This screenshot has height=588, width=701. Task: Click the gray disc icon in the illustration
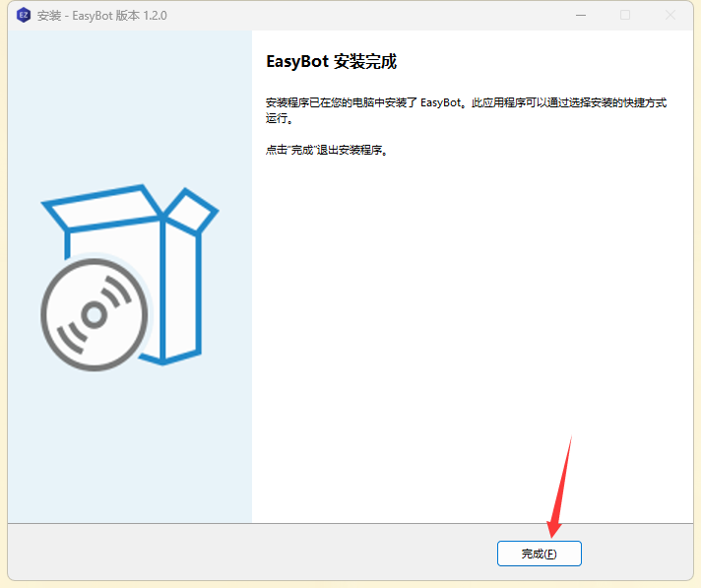pyautogui.click(x=95, y=315)
